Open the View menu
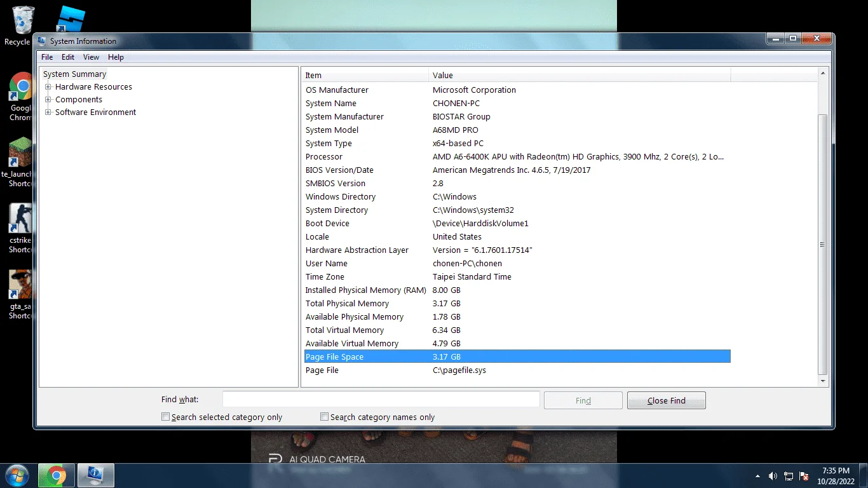Screen dimensions: 868x488 [91, 57]
